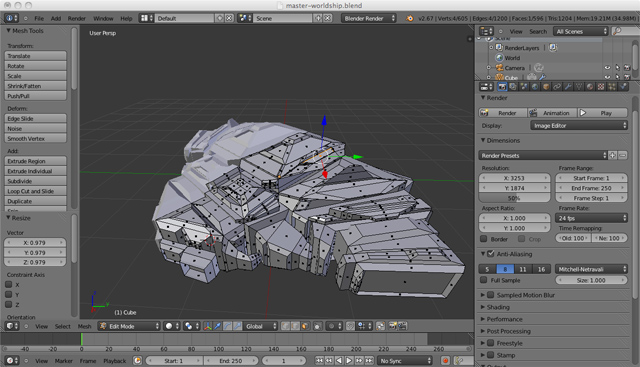This screenshot has height=367, width=640.
Task: Enable the rotate manipulator arc icon
Action: coord(227,326)
